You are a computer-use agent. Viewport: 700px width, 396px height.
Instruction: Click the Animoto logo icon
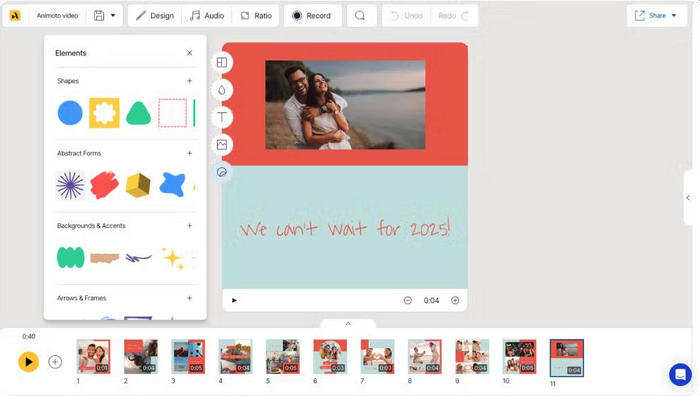tap(15, 16)
